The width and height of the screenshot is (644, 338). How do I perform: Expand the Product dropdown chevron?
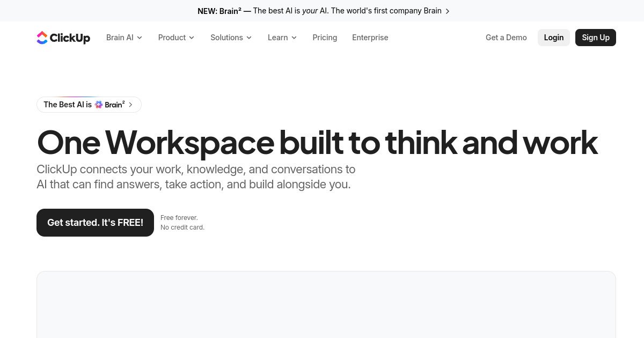pyautogui.click(x=192, y=38)
